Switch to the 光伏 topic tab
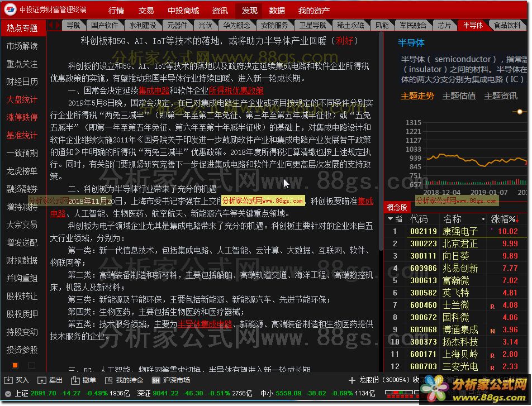This screenshot has height=406, width=532. (x=205, y=25)
